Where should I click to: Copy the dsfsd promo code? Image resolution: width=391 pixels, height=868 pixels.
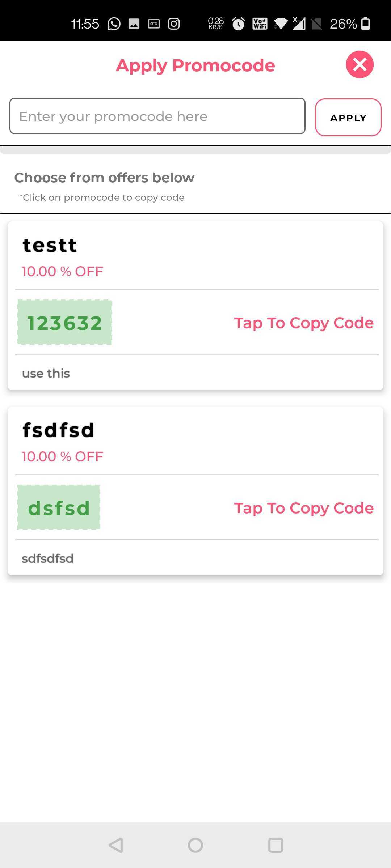(x=59, y=507)
